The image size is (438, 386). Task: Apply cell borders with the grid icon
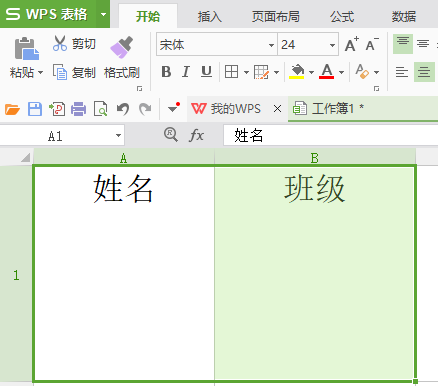pyautogui.click(x=231, y=72)
